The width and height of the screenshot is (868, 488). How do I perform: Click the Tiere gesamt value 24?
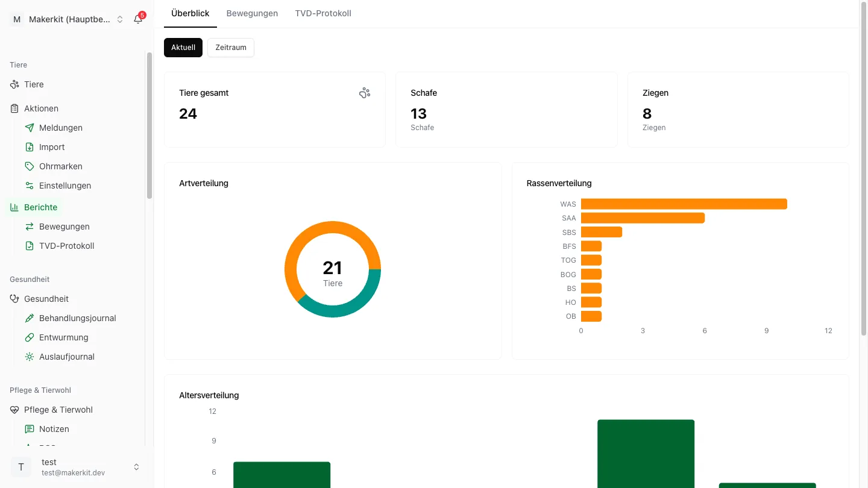(188, 114)
